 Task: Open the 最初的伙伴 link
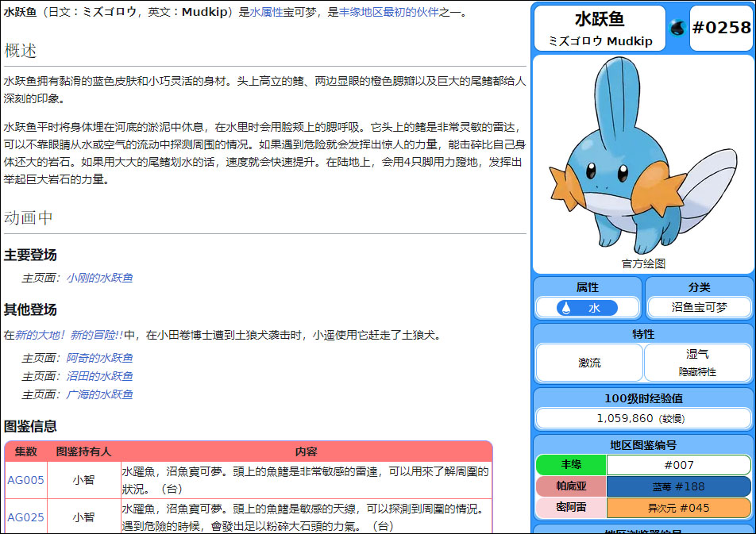click(411, 12)
